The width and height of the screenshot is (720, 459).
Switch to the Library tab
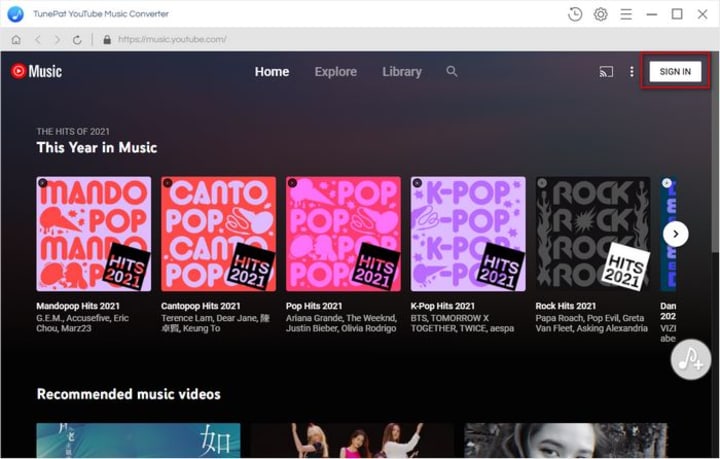tap(402, 72)
